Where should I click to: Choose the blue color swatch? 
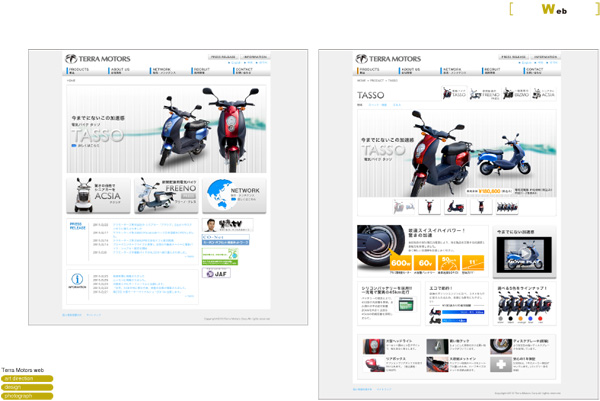click(530, 318)
